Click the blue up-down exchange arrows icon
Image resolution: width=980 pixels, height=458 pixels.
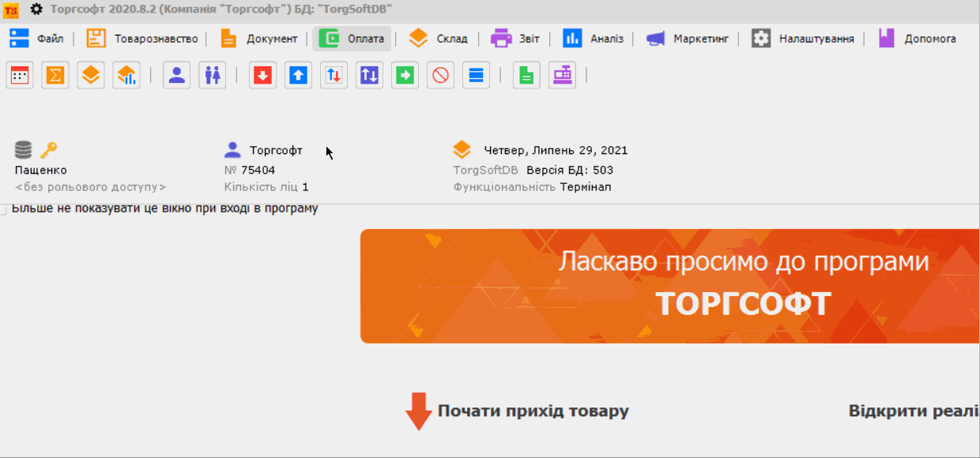click(368, 74)
